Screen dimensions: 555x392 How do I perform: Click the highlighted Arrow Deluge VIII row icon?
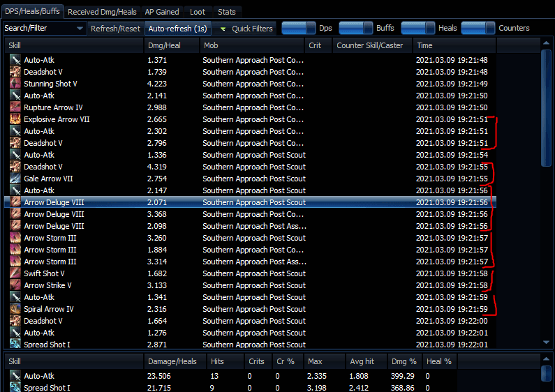tap(15, 202)
